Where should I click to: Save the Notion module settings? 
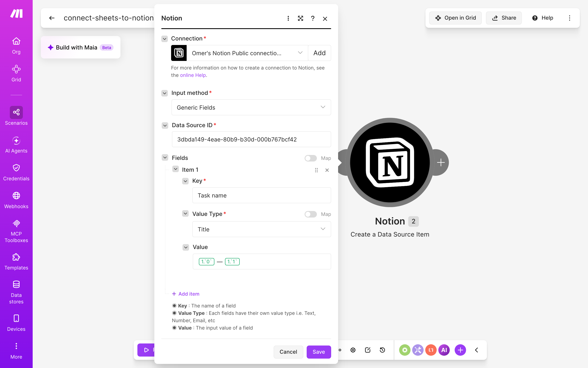click(x=319, y=352)
